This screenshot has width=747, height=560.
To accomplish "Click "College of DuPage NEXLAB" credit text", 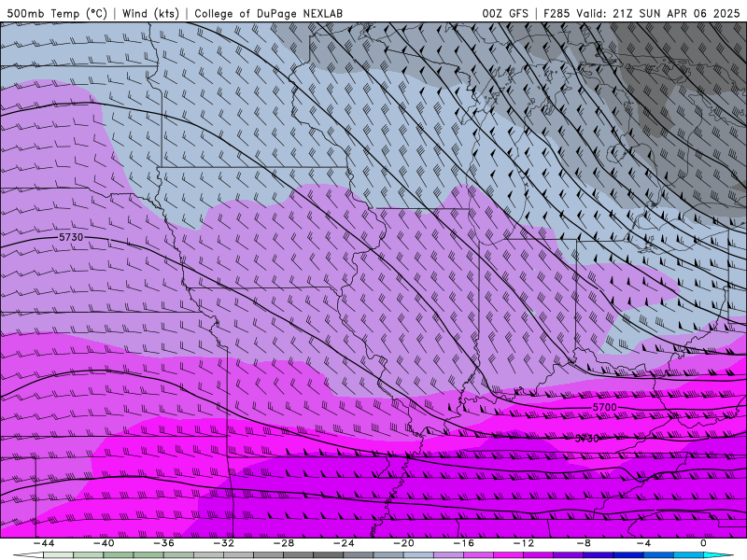I will tap(268, 13).
